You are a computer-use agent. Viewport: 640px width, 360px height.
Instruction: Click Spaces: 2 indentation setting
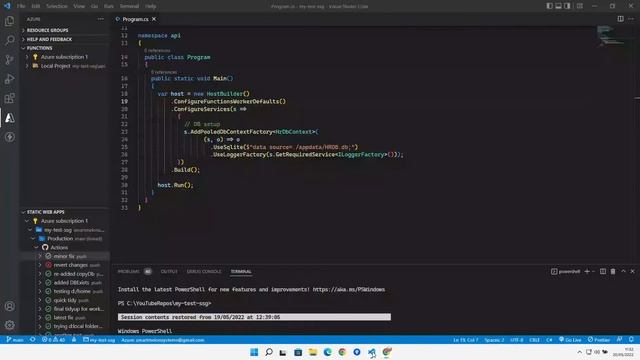click(x=494, y=340)
